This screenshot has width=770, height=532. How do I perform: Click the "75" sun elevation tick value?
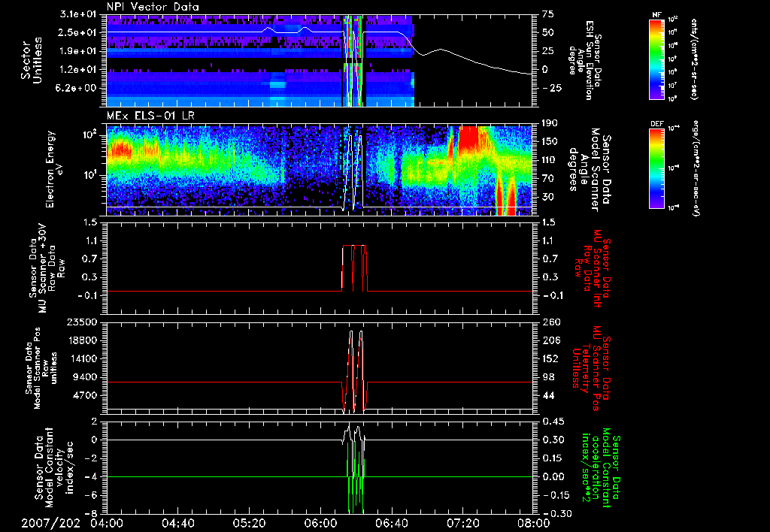click(x=547, y=14)
